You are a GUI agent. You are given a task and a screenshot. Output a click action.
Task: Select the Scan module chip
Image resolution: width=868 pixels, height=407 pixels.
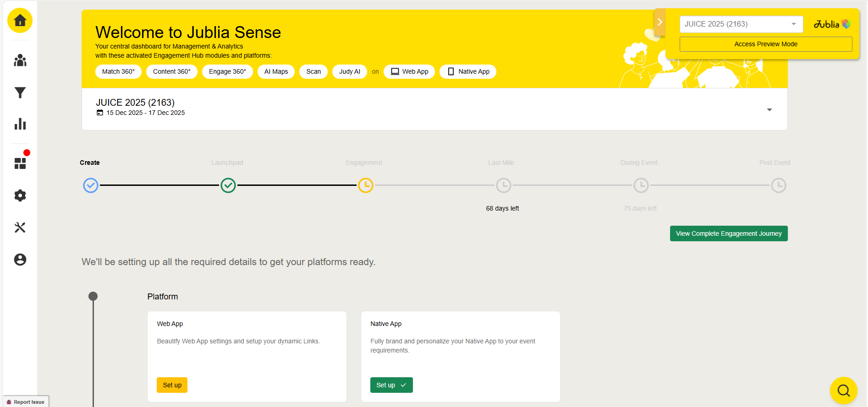click(313, 71)
